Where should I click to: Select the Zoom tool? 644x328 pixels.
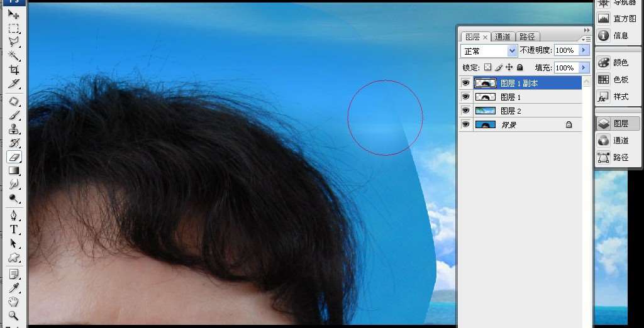pos(14,315)
